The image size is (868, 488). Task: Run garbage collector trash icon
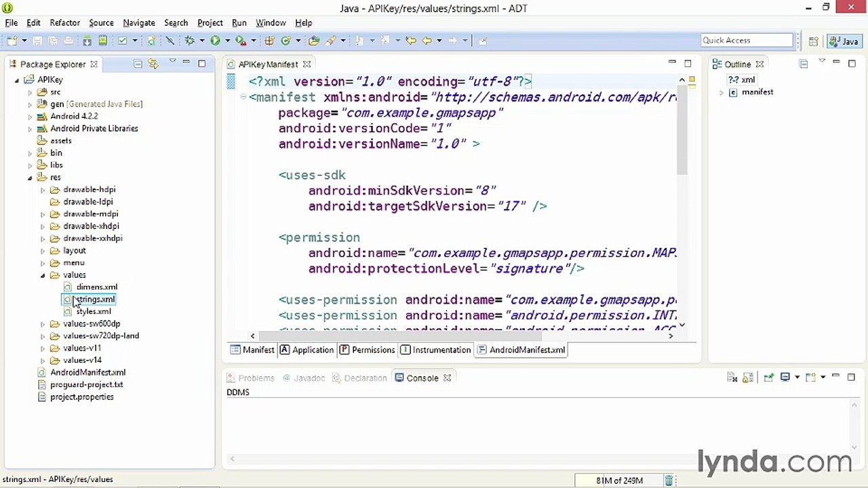tap(669, 481)
